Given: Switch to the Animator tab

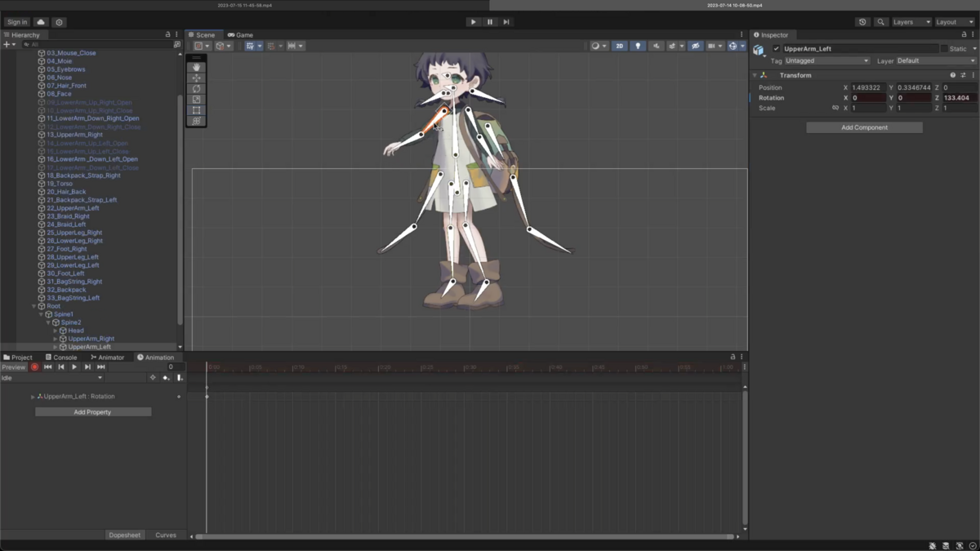Looking at the screenshot, I should (x=108, y=358).
